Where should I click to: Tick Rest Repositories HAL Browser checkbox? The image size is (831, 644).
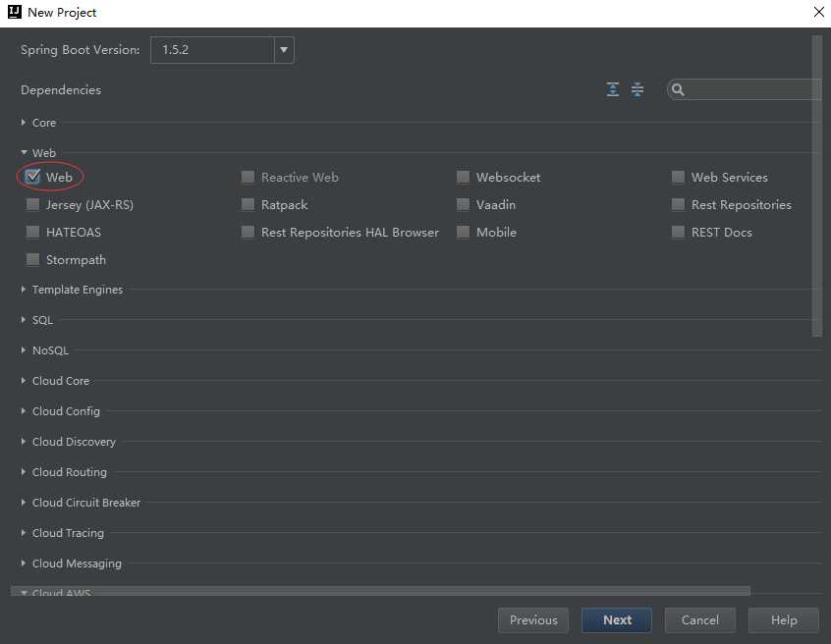(x=248, y=232)
